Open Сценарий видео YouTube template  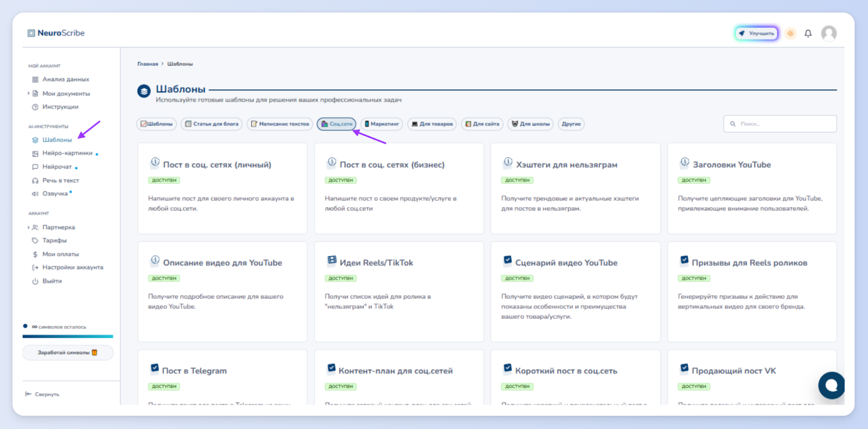coord(576,292)
